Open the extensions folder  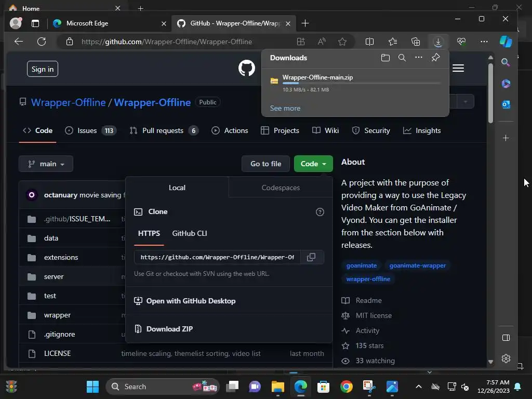tap(61, 258)
